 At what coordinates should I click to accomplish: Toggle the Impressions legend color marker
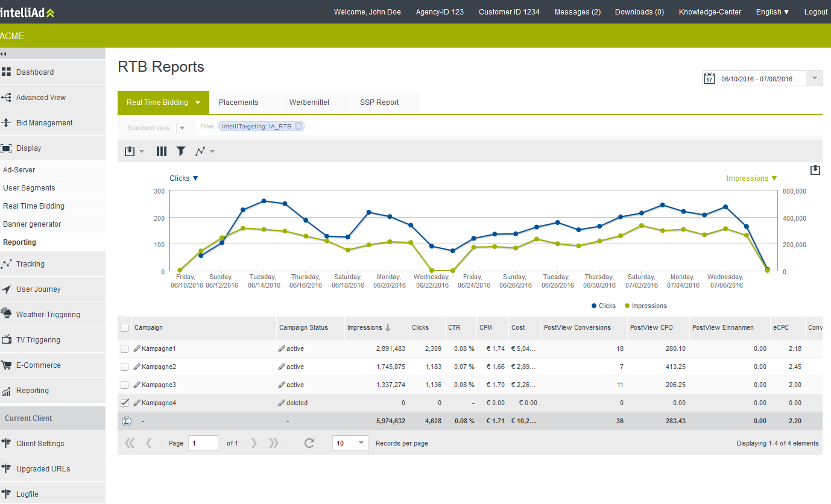click(627, 306)
